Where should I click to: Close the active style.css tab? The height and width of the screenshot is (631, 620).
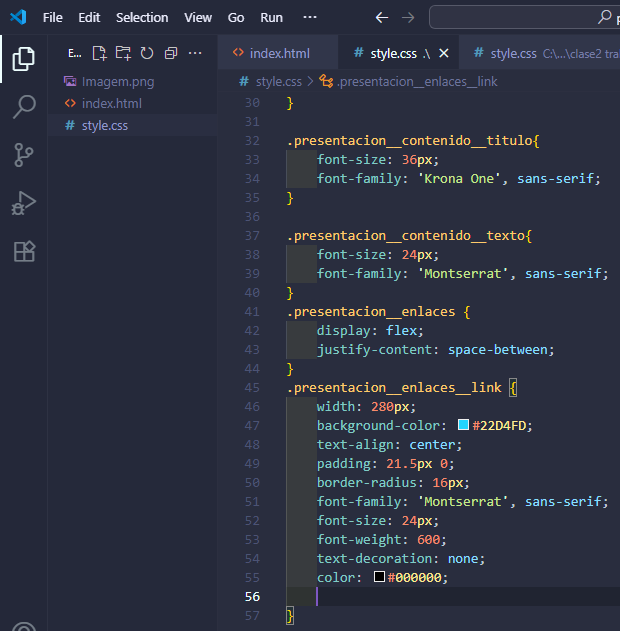tap(444, 53)
